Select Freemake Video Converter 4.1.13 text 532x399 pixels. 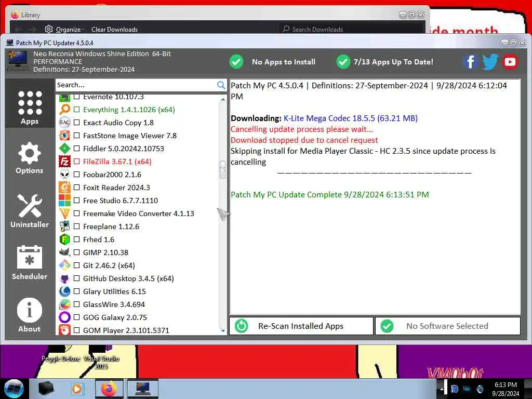(139, 214)
